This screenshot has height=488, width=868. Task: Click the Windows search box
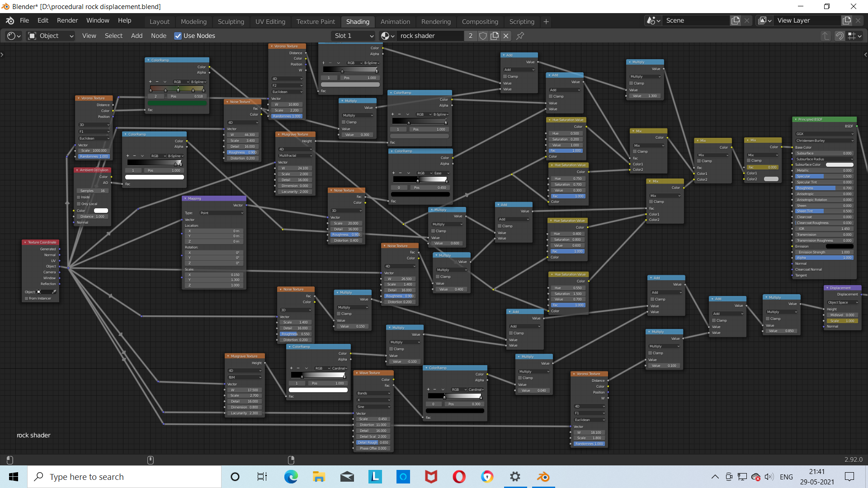click(124, 477)
